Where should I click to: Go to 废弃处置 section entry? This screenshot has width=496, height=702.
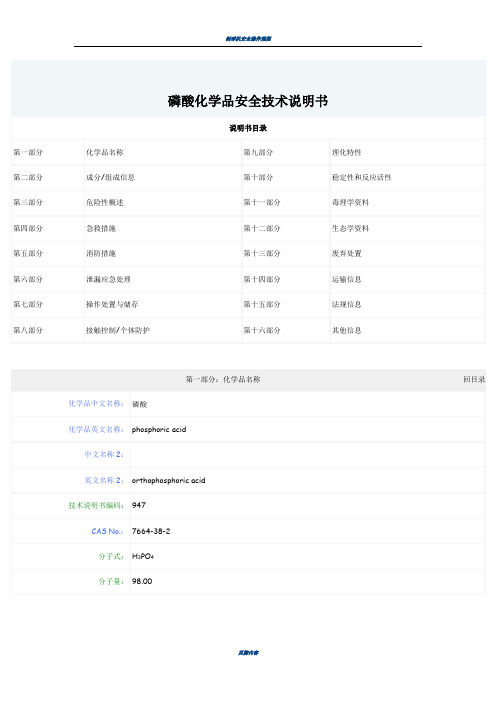pos(346,254)
